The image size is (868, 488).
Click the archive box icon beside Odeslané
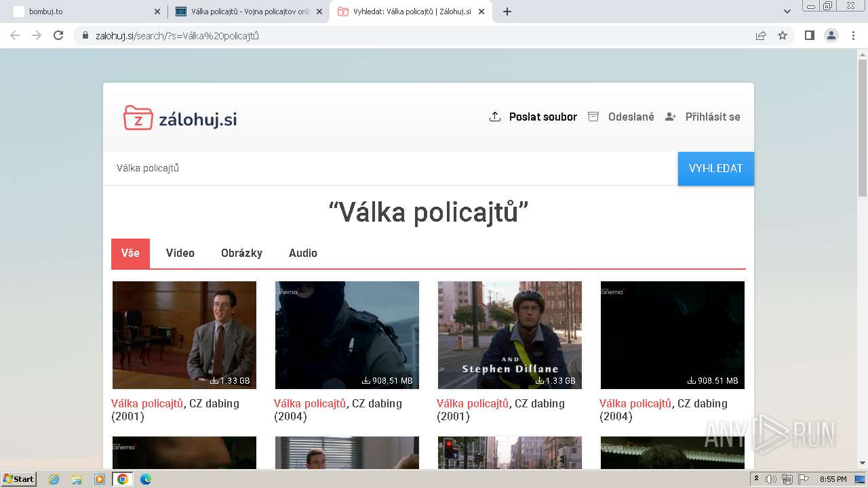click(593, 117)
